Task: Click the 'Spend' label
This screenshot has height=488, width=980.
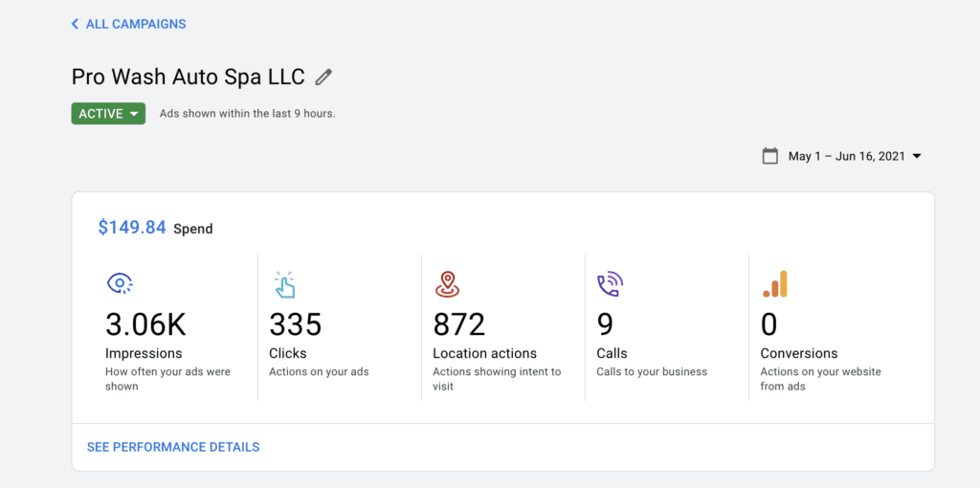Action: [x=193, y=229]
